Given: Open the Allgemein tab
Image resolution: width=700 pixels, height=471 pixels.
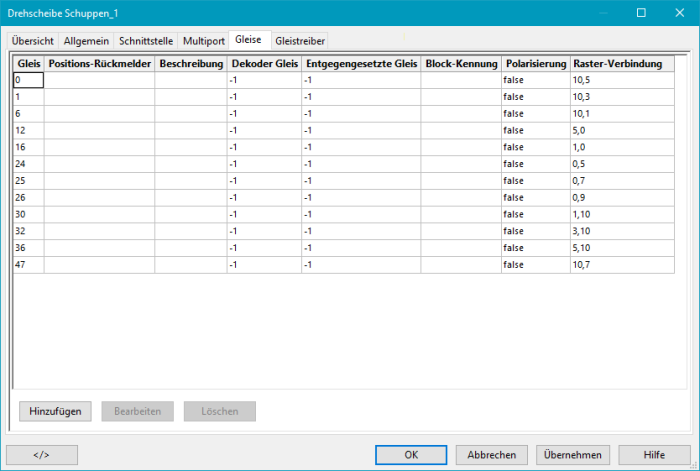Looking at the screenshot, I should (x=86, y=41).
